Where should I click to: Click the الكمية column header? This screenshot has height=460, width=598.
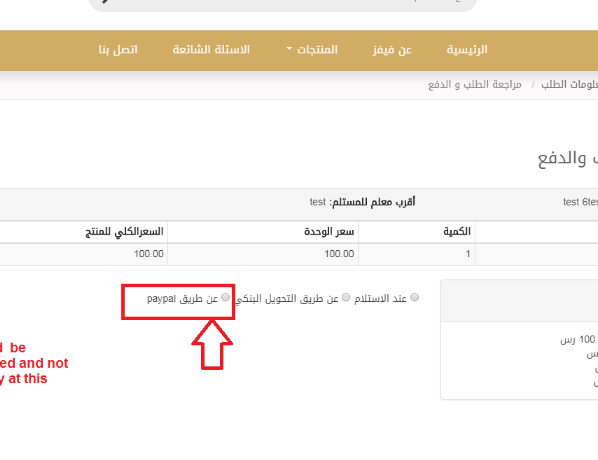pos(457,231)
